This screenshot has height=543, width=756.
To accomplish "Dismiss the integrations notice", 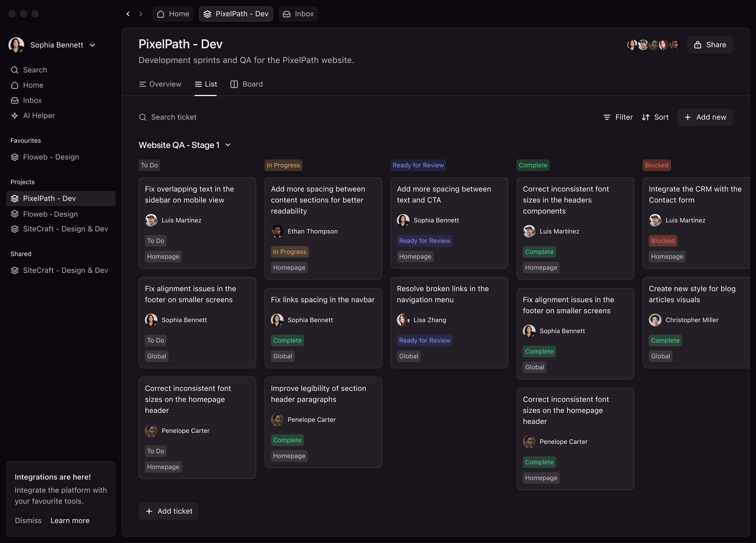I will pyautogui.click(x=28, y=520).
